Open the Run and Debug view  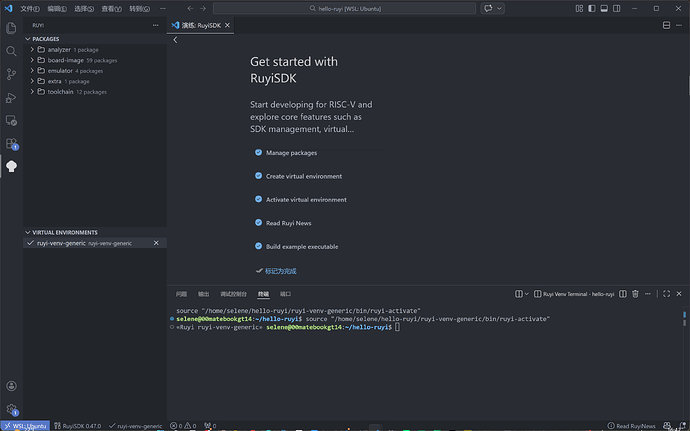pos(11,98)
